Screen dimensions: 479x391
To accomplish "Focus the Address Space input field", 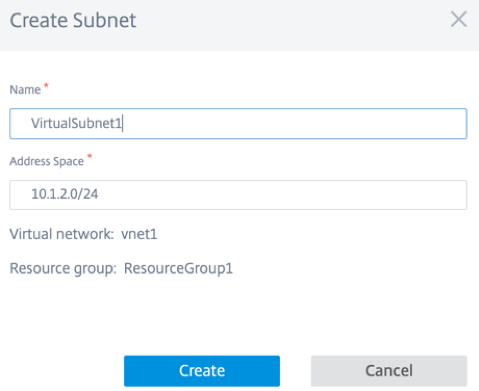I will (x=238, y=195).
